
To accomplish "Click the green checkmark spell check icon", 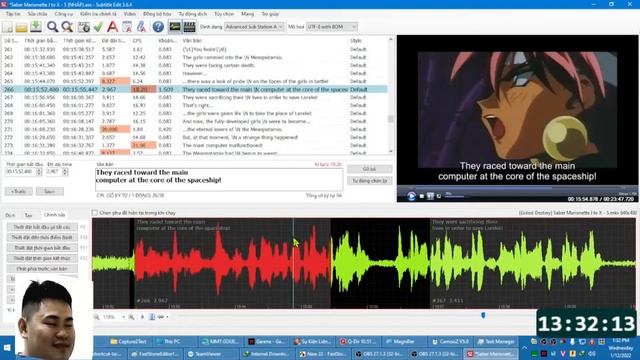I will point(98,27).
